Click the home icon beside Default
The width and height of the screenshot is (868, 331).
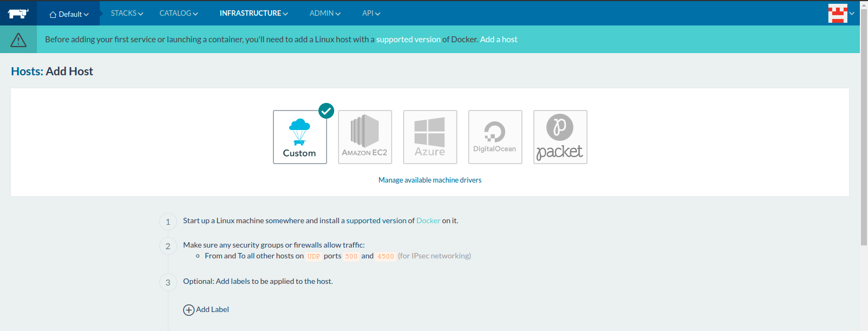pos(53,15)
